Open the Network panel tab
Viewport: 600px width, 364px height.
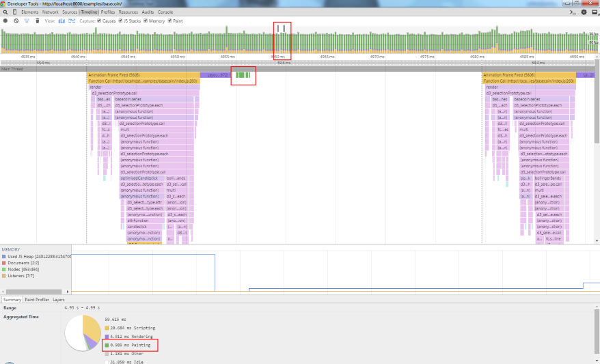[50, 12]
